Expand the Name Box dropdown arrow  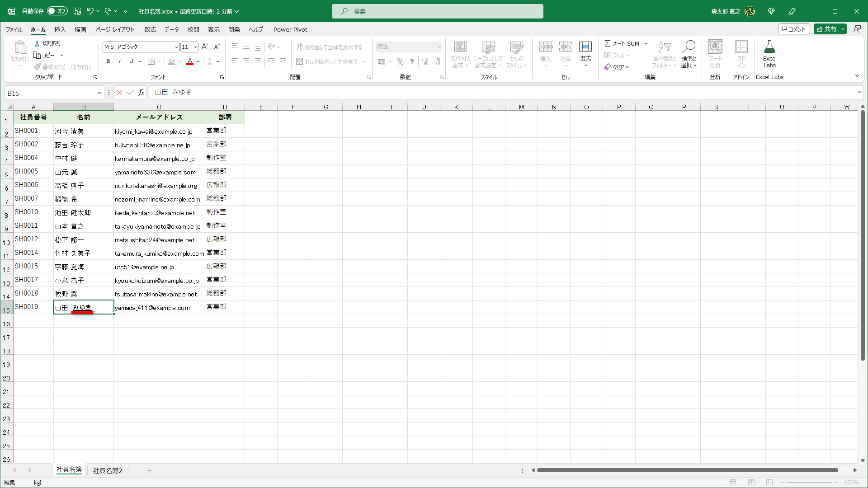click(x=99, y=93)
